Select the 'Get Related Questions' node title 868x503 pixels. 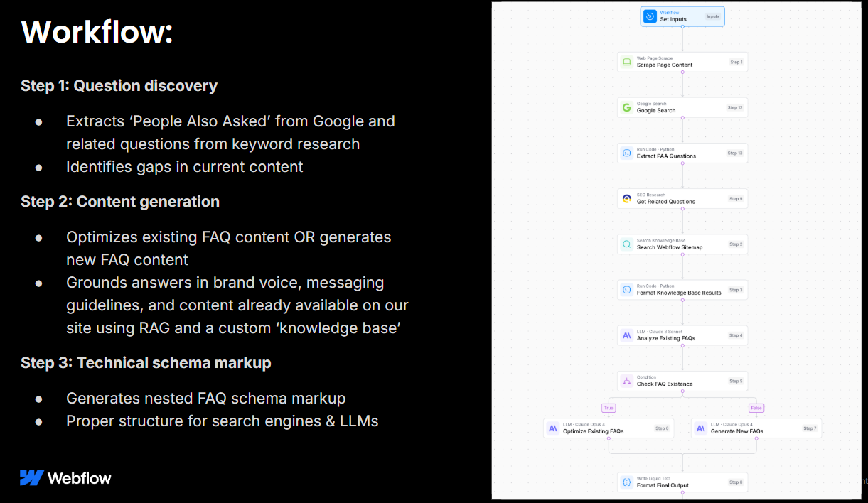(x=666, y=201)
